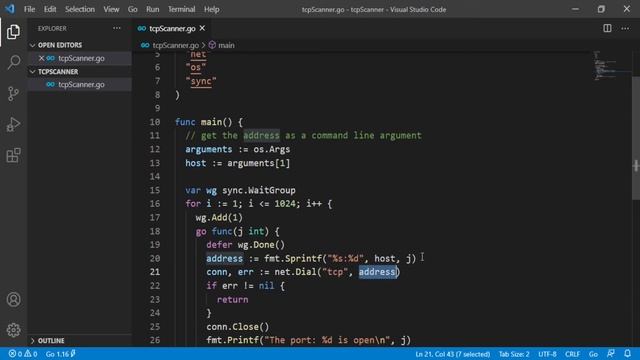This screenshot has width=640, height=360.
Task: Click the return statement on line 23
Action: (x=232, y=300)
